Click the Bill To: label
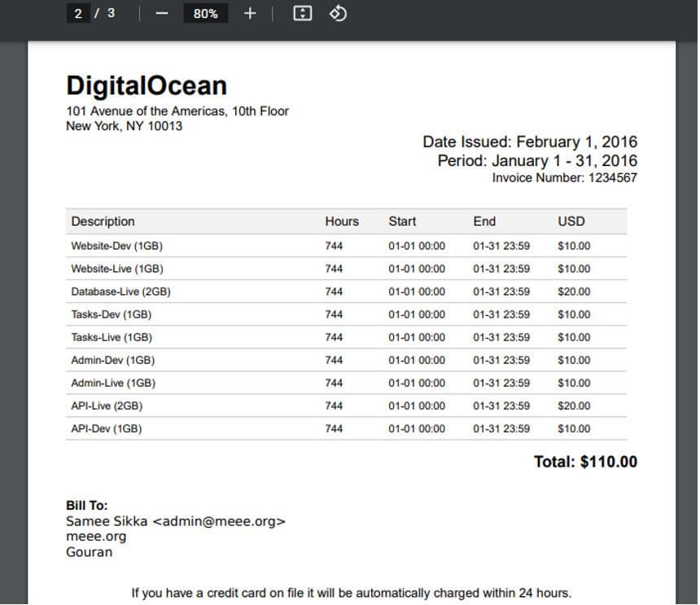700x605 pixels. [x=86, y=506]
